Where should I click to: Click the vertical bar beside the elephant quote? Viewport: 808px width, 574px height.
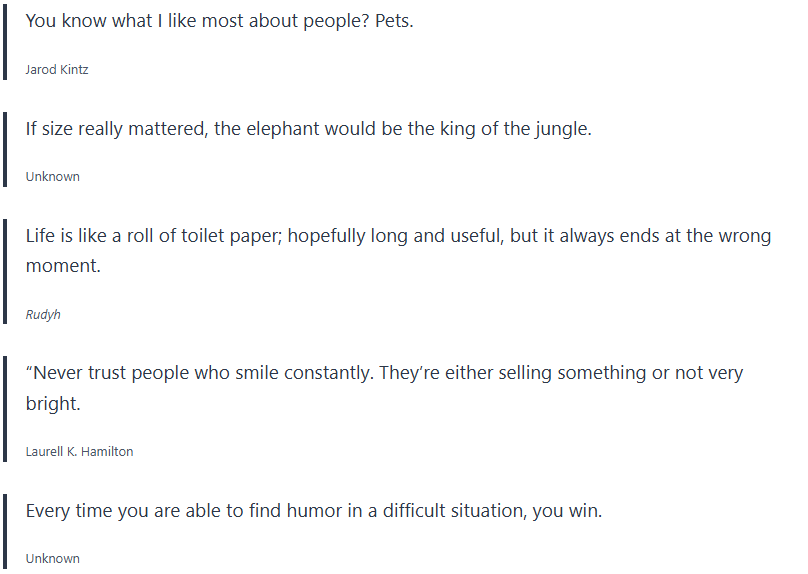tap(6, 150)
